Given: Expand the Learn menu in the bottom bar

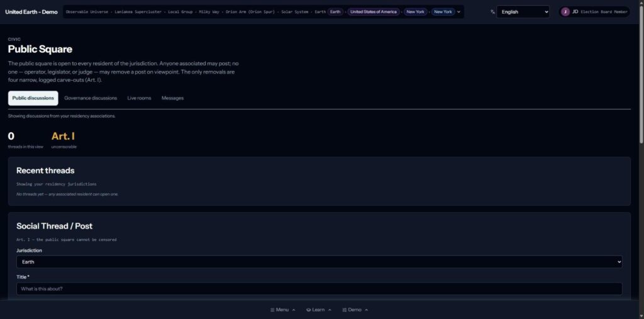Looking at the screenshot, I should click(318, 310).
